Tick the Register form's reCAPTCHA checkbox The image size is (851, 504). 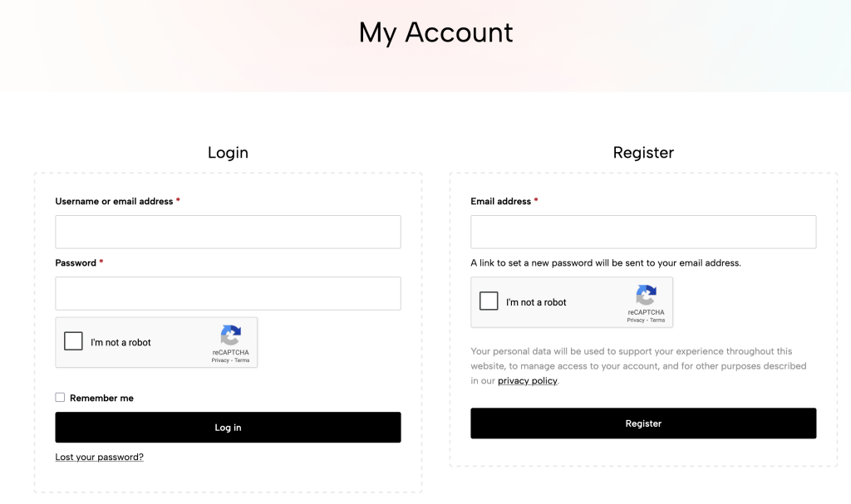coord(489,301)
